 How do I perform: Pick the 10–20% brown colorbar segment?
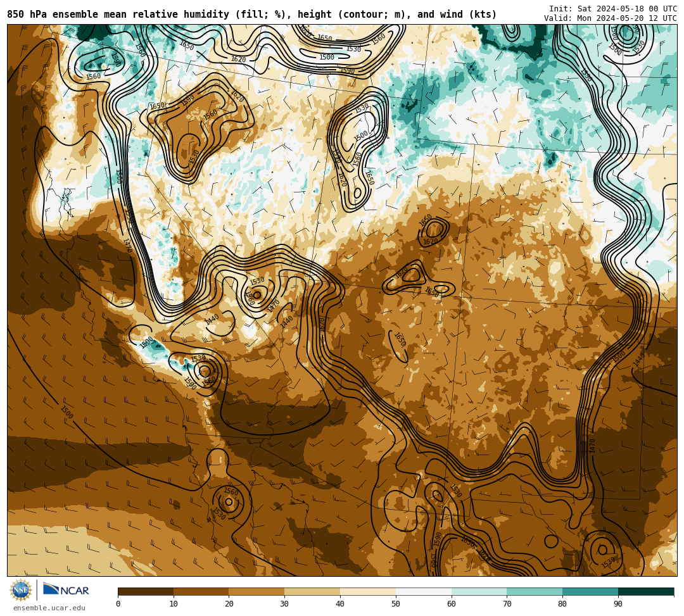point(201,591)
